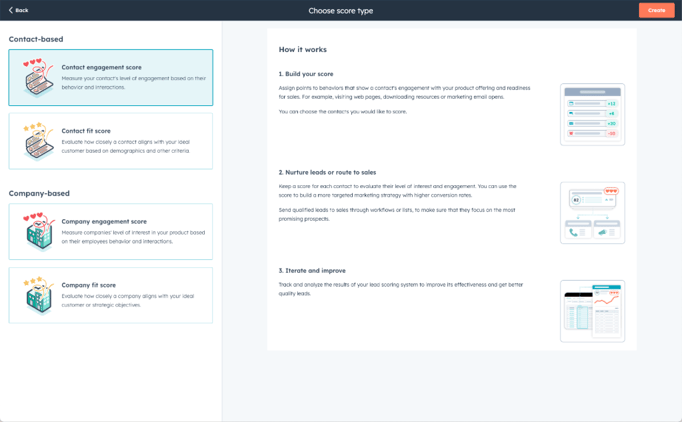Viewport: 682px width, 422px height.
Task: Select the Contact fit score card
Action: point(111,141)
